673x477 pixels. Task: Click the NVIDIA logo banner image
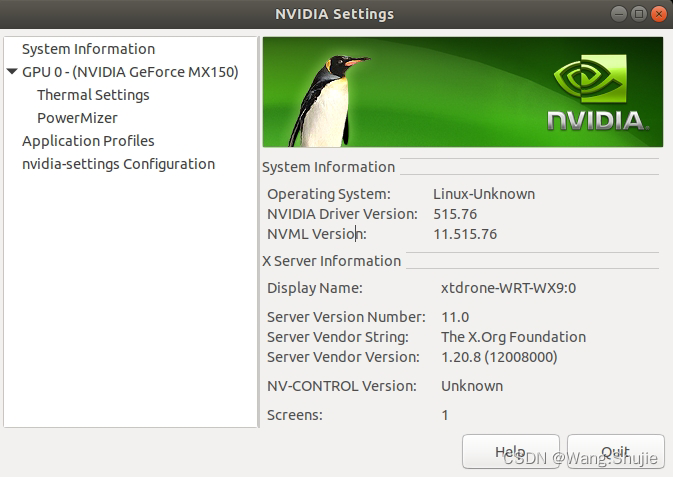click(x=463, y=92)
